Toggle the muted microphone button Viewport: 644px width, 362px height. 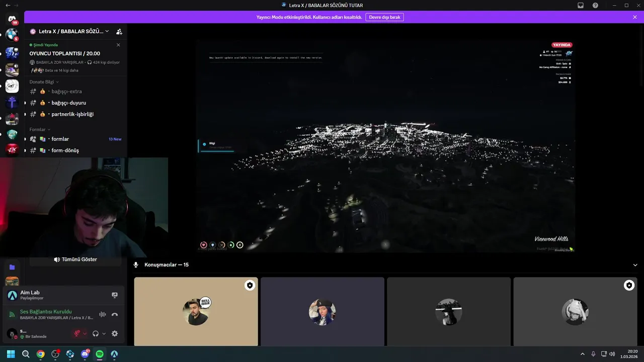click(77, 333)
